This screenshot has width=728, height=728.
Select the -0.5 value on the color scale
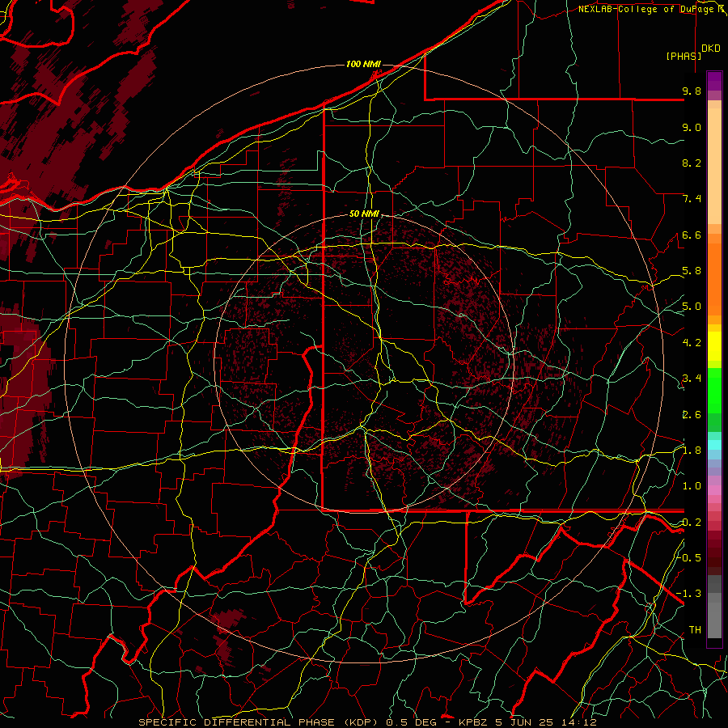click(690, 557)
